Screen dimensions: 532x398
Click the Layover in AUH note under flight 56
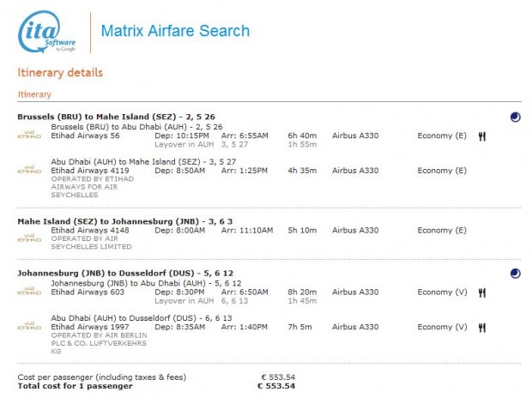pos(184,145)
